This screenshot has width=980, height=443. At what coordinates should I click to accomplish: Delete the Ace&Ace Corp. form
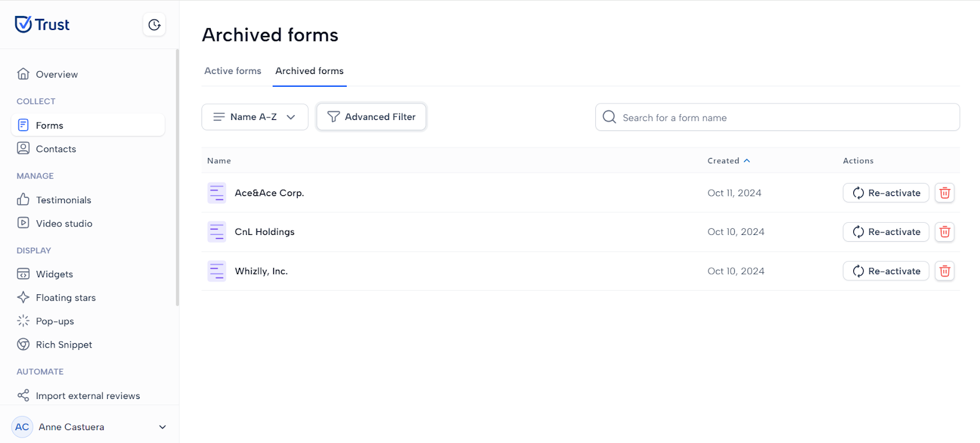point(944,193)
